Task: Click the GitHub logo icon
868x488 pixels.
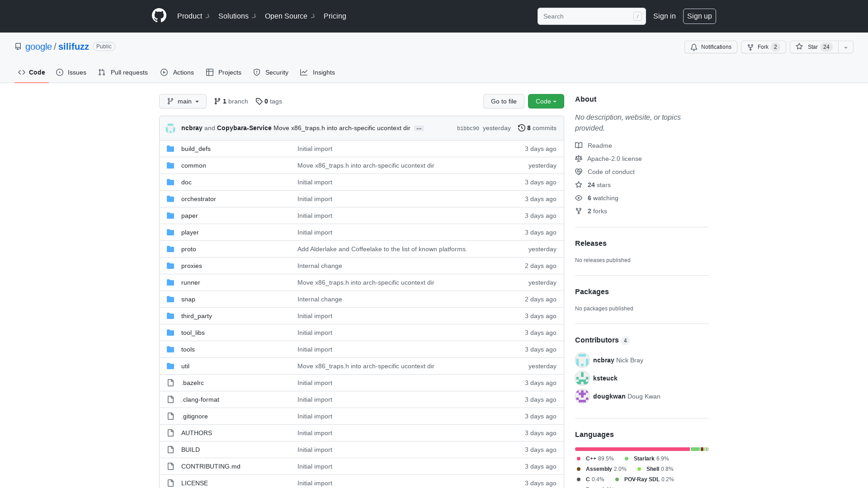Action: (x=159, y=16)
